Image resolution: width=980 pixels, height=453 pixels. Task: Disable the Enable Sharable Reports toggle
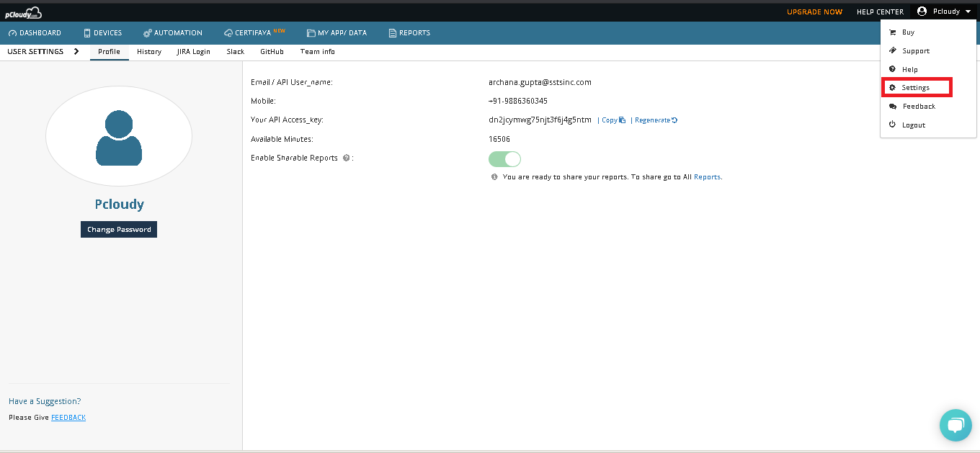tap(504, 158)
